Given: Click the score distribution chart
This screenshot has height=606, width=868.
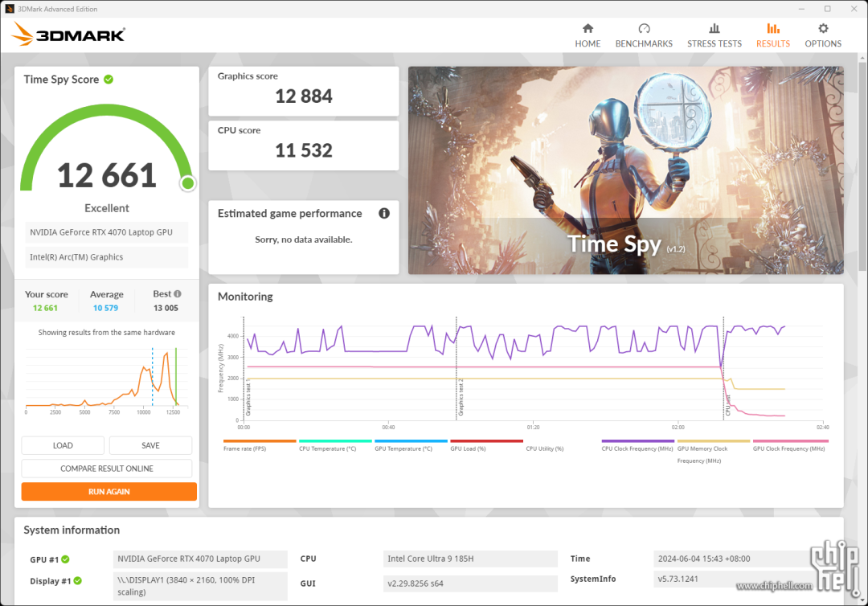Looking at the screenshot, I should (x=105, y=380).
